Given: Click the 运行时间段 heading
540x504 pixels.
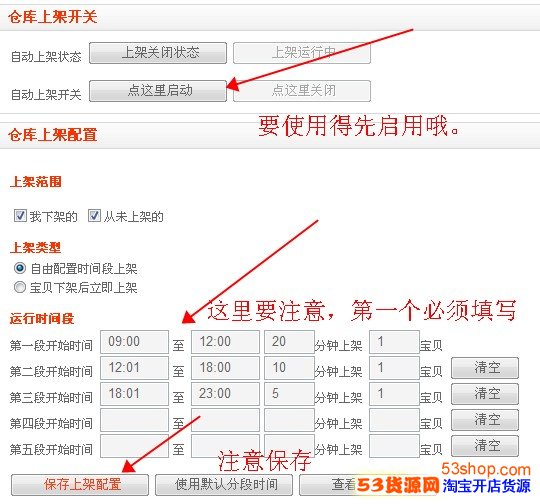Looking at the screenshot, I should (42, 318).
